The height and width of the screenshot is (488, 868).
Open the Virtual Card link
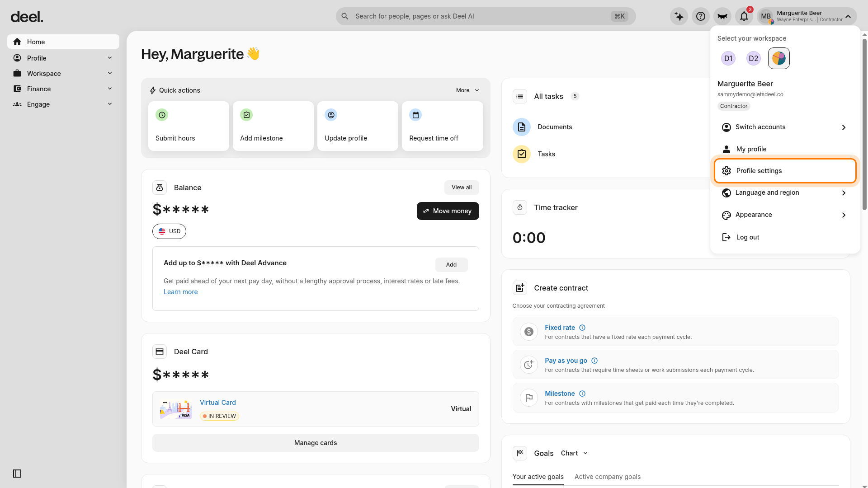pyautogui.click(x=217, y=403)
